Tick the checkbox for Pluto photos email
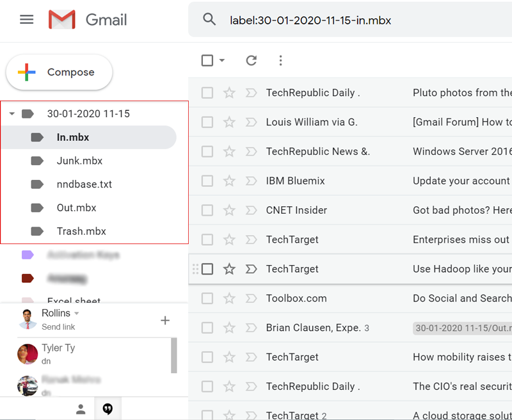Image resolution: width=512 pixels, height=420 pixels. pyautogui.click(x=207, y=93)
